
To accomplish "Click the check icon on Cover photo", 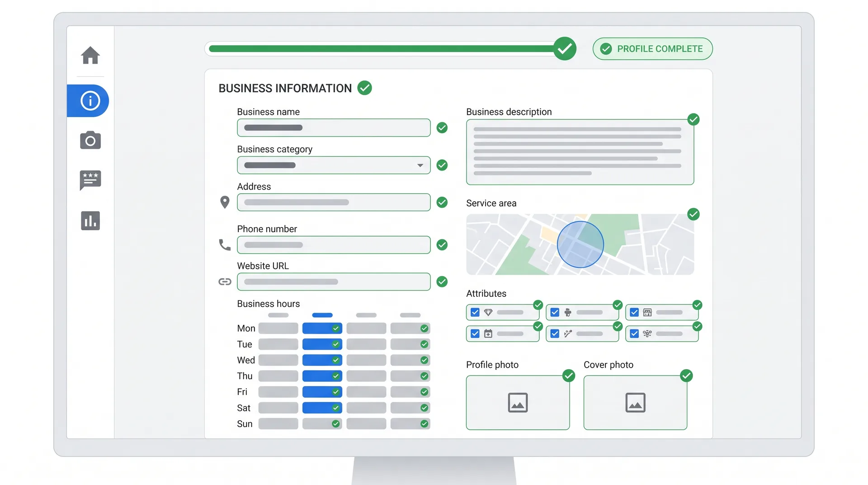I will [686, 376].
